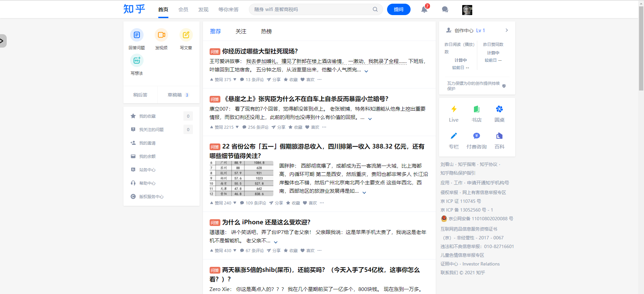
Task: Go to 等你来答 in top navigation
Action: coord(228,9)
